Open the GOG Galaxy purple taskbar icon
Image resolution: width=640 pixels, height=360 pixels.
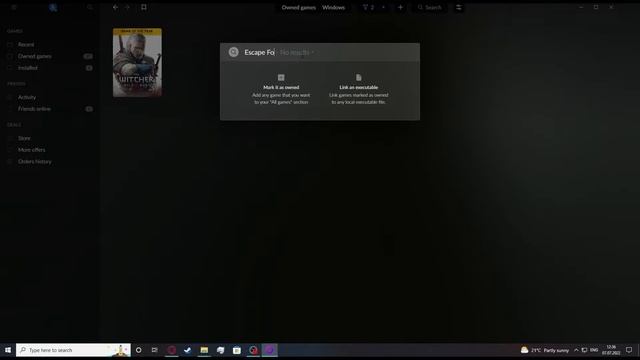pyautogui.click(x=269, y=350)
